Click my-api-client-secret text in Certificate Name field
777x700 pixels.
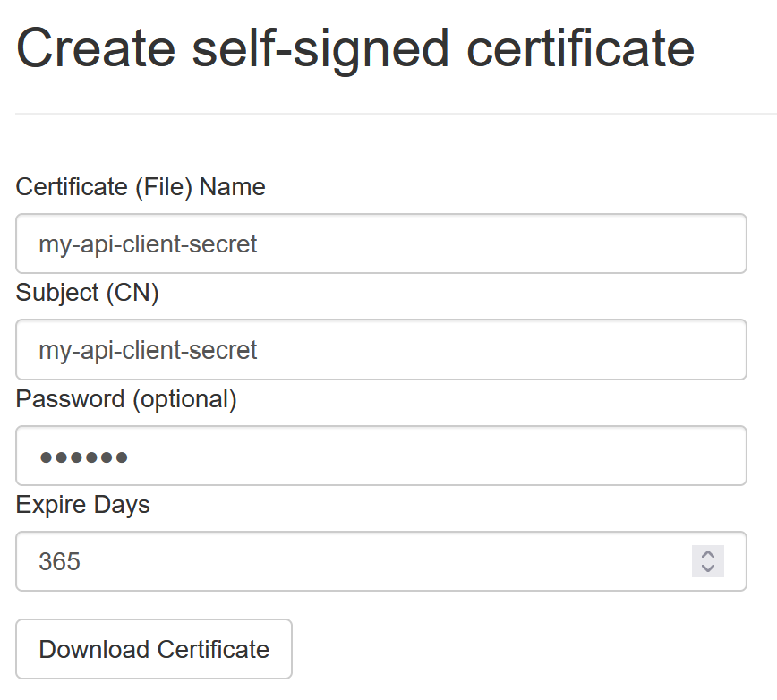click(x=148, y=243)
